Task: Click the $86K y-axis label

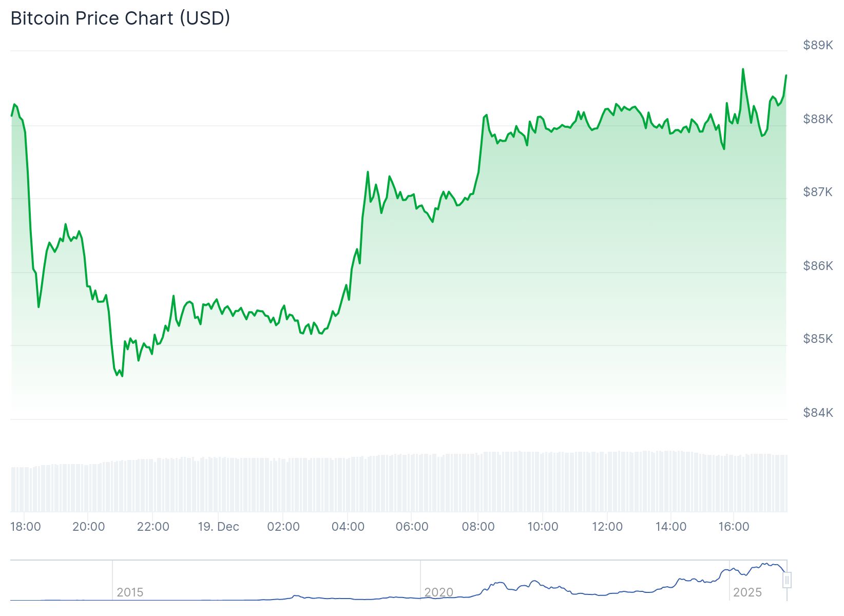Action: tap(818, 266)
